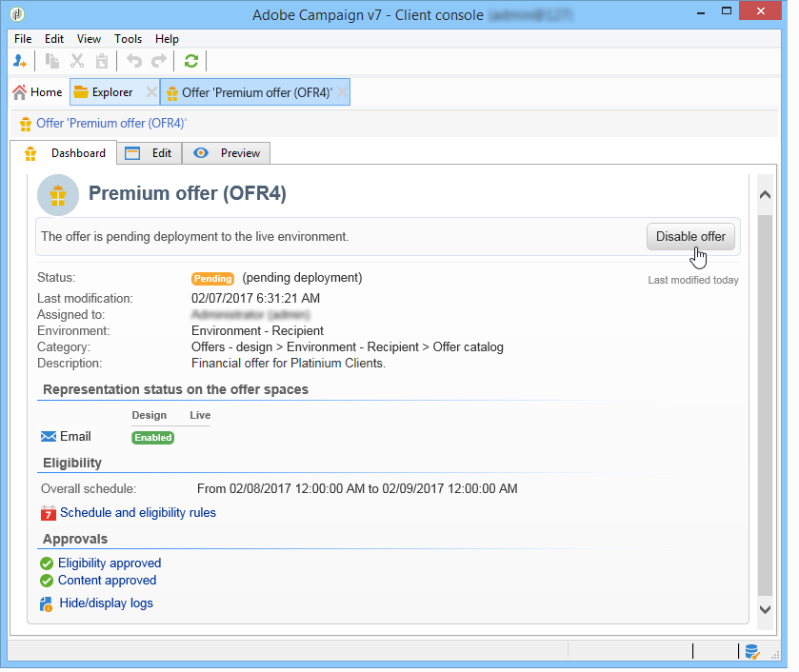Click the dashboard scrollbar up arrow
Screen dimensions: 799x672
point(765,194)
